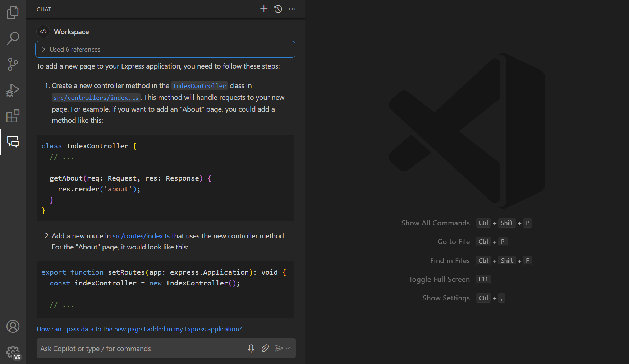
Task: Send the chat message
Action: 279,348
